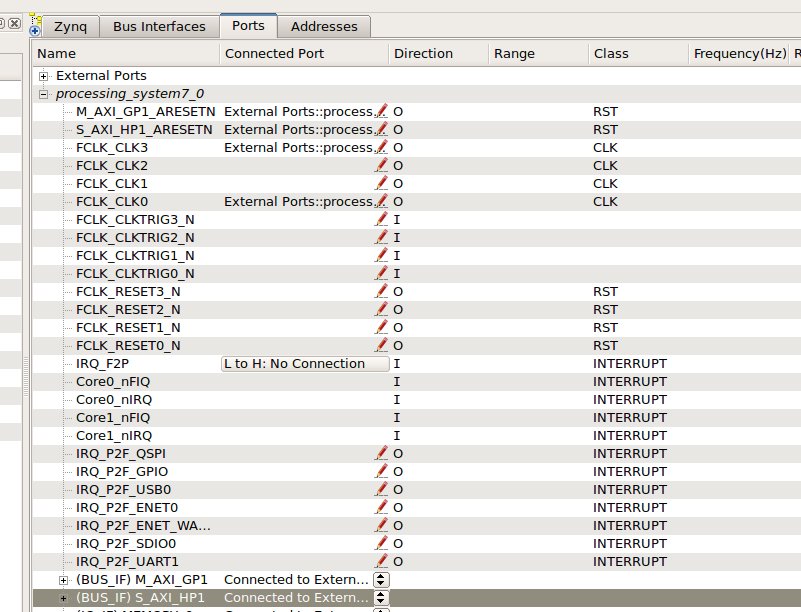
Task: Edit the FCLK_CLK3 connection with its pencil icon
Action: tap(381, 147)
